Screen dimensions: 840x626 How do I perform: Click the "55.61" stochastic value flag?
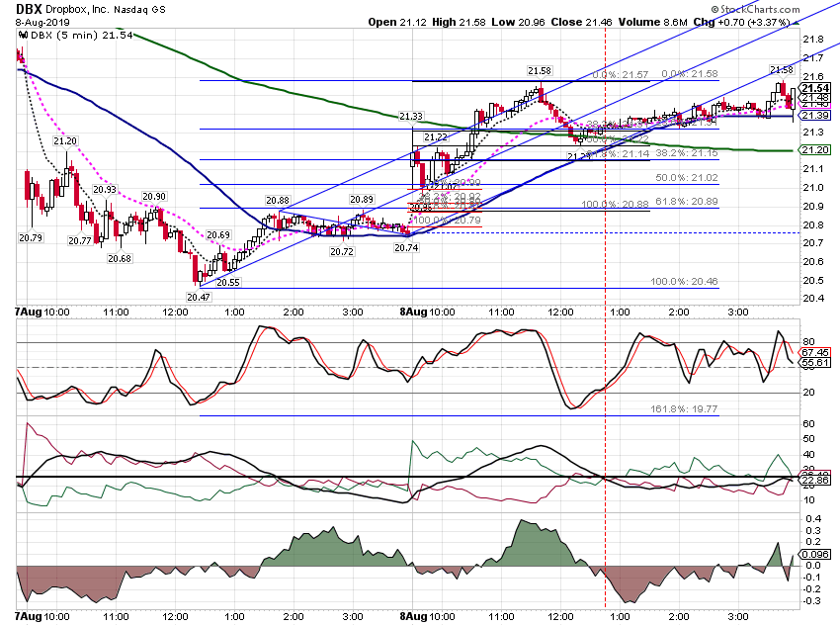click(x=815, y=363)
